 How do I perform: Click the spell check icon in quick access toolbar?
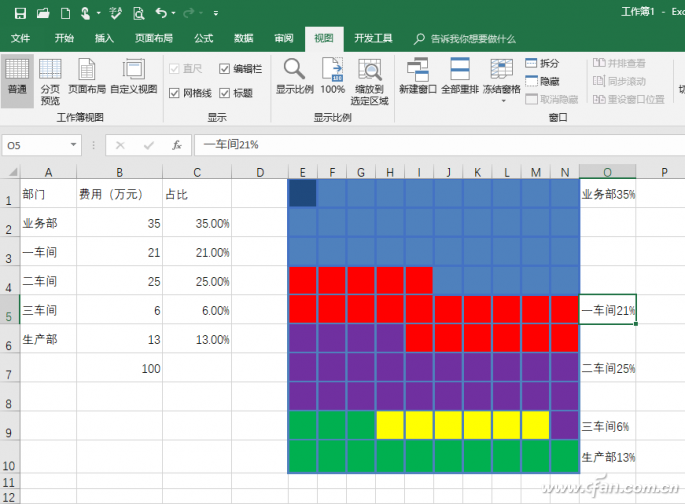point(115,13)
